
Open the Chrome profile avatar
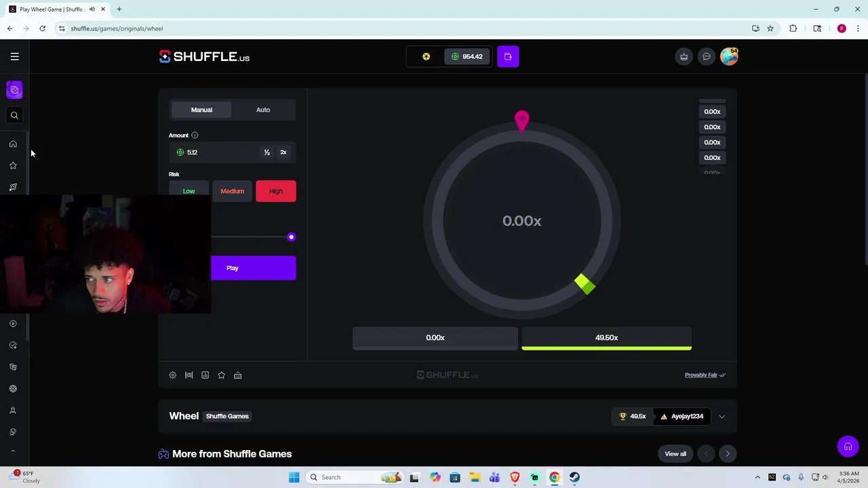[x=842, y=28]
